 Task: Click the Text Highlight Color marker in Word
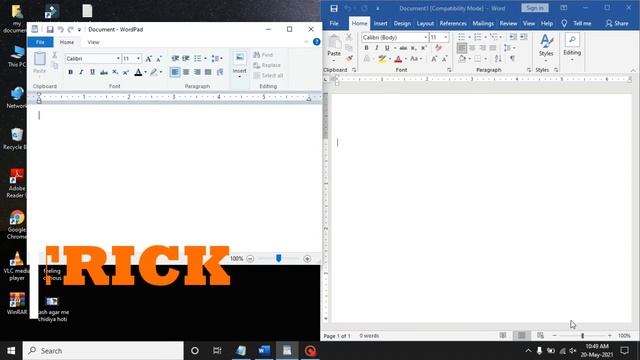tap(382, 59)
